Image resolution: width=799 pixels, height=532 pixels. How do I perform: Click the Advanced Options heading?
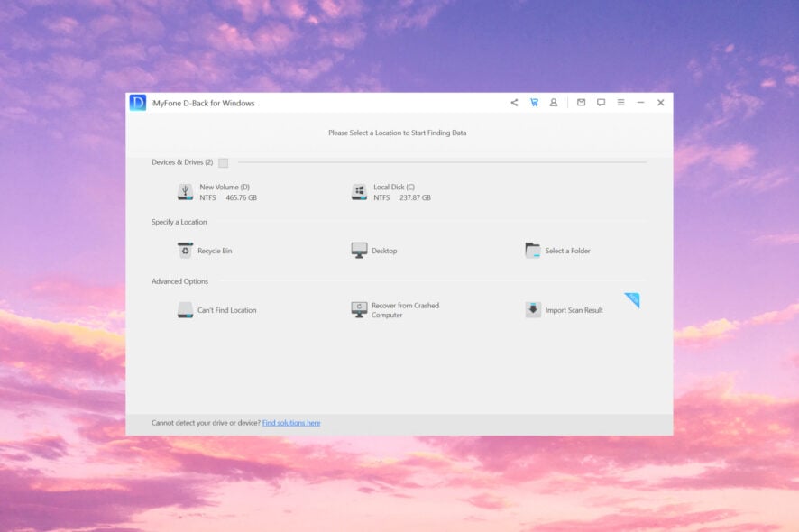pyautogui.click(x=179, y=281)
